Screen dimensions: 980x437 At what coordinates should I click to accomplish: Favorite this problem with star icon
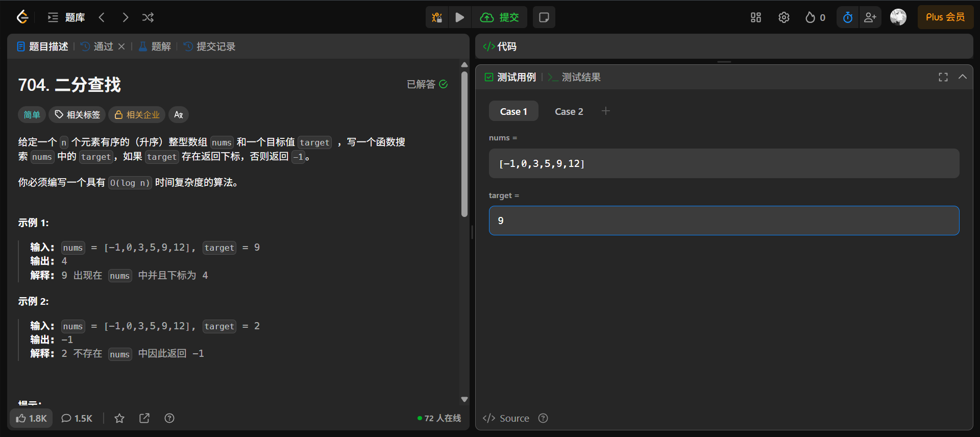click(x=119, y=418)
